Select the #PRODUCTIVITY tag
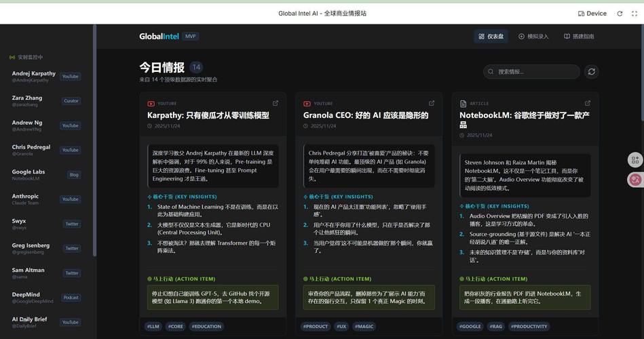Image resolution: width=644 pixels, height=339 pixels. [x=529, y=326]
